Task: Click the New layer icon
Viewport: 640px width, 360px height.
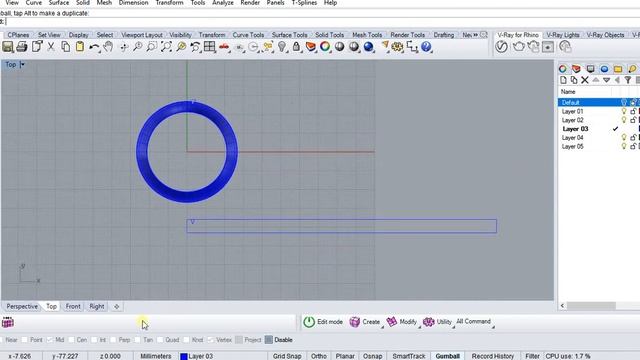Action: tap(563, 80)
